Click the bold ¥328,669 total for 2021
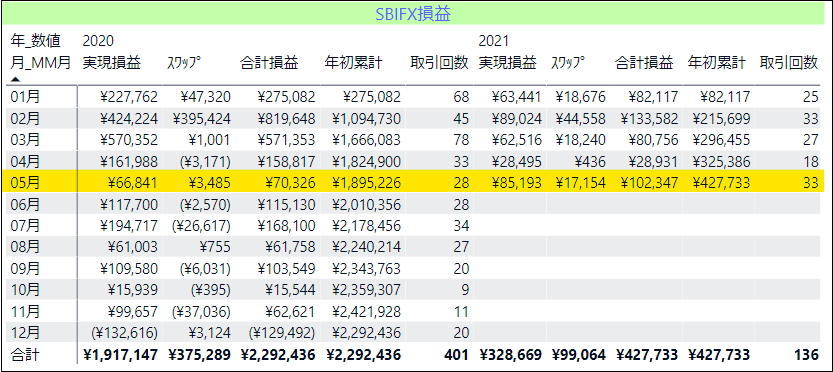Image resolution: width=833 pixels, height=372 pixels. click(511, 354)
